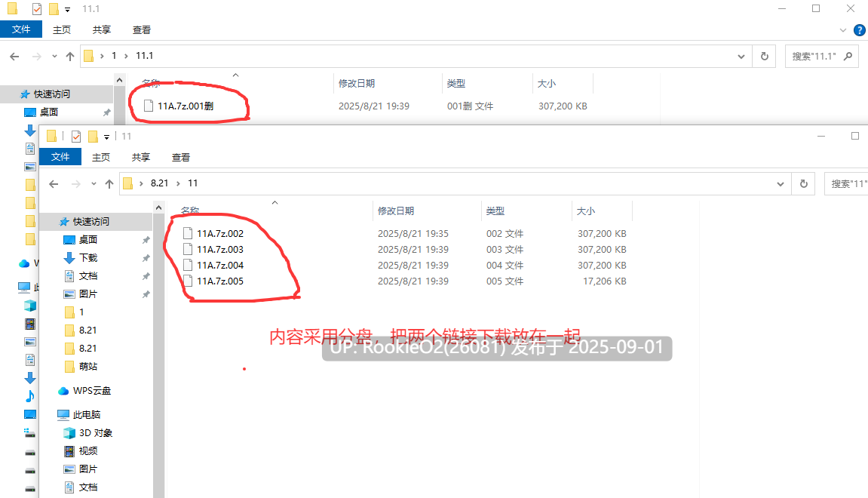The height and width of the screenshot is (498, 868).
Task: Open the 文件 tab in the 11.1 window
Action: click(21, 29)
